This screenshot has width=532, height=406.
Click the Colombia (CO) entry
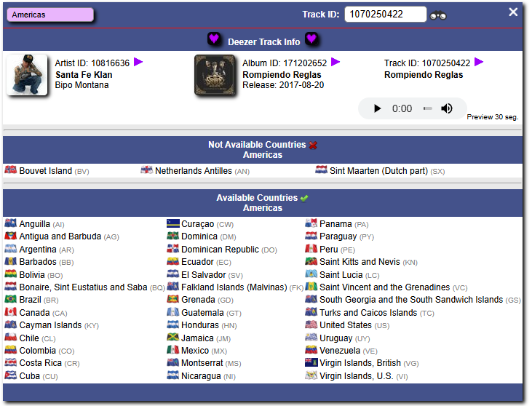[x=39, y=351]
